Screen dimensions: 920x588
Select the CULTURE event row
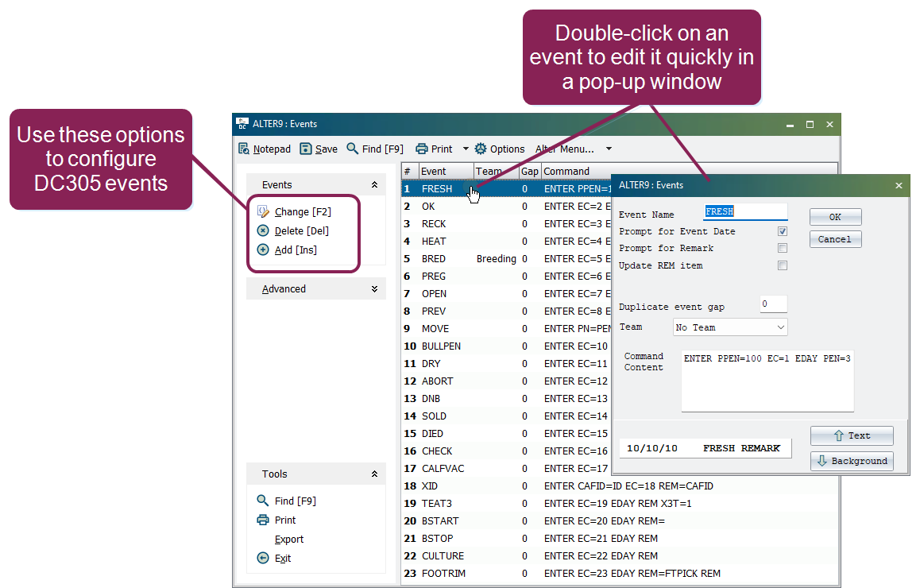click(620, 555)
